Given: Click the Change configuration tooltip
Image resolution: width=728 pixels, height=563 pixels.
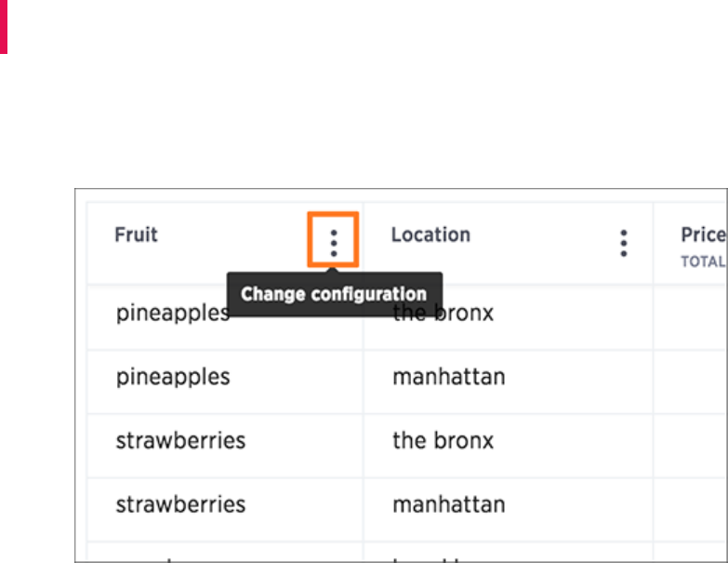Looking at the screenshot, I should 335,294.
